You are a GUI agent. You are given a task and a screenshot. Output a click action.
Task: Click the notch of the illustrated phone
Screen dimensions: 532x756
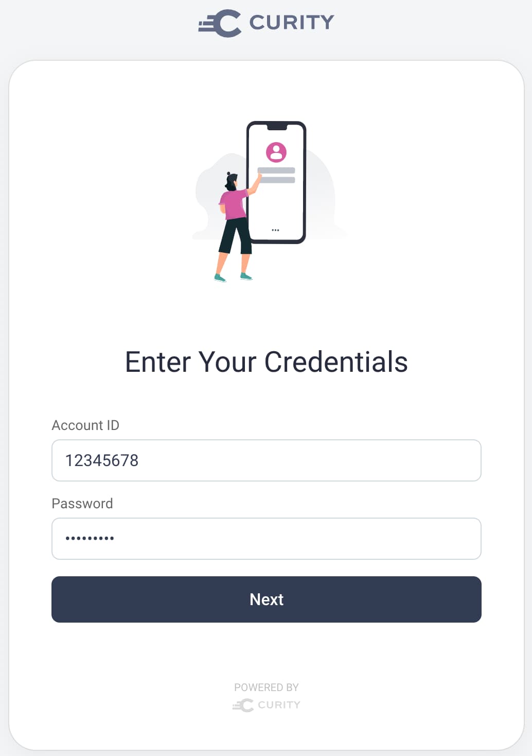pos(276,127)
